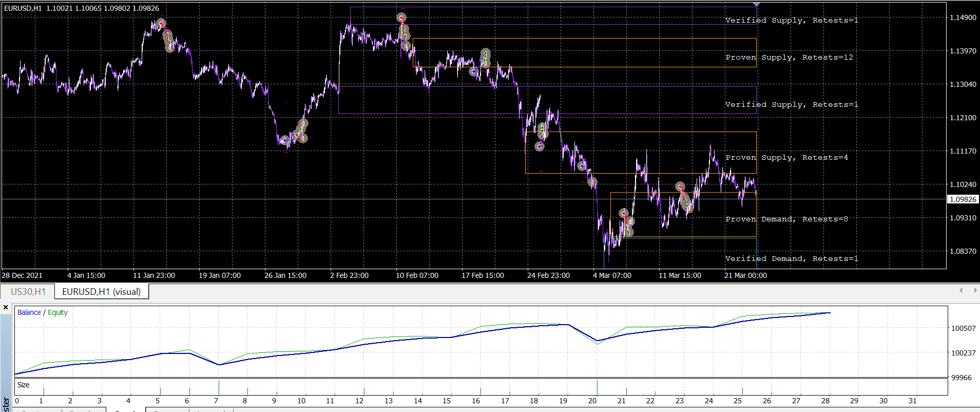Select the trade arrow at the 11 Jan high
Viewport: 980px width, 412px height.
pos(161,24)
